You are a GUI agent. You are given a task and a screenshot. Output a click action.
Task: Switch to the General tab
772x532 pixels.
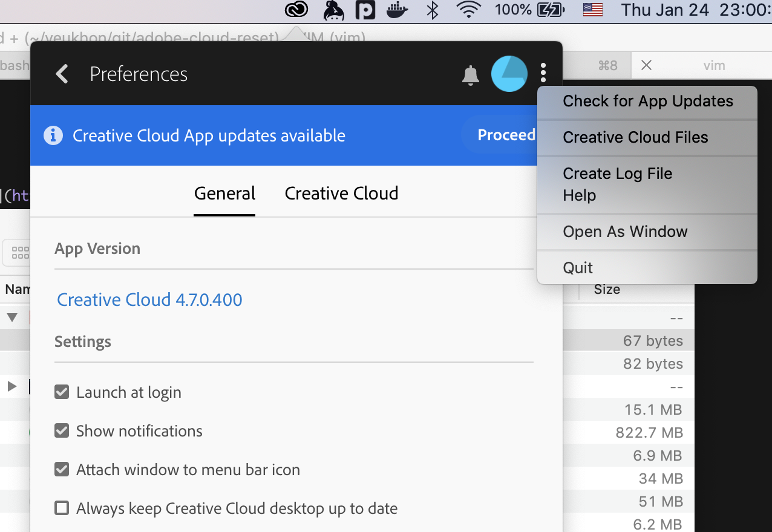pyautogui.click(x=224, y=194)
